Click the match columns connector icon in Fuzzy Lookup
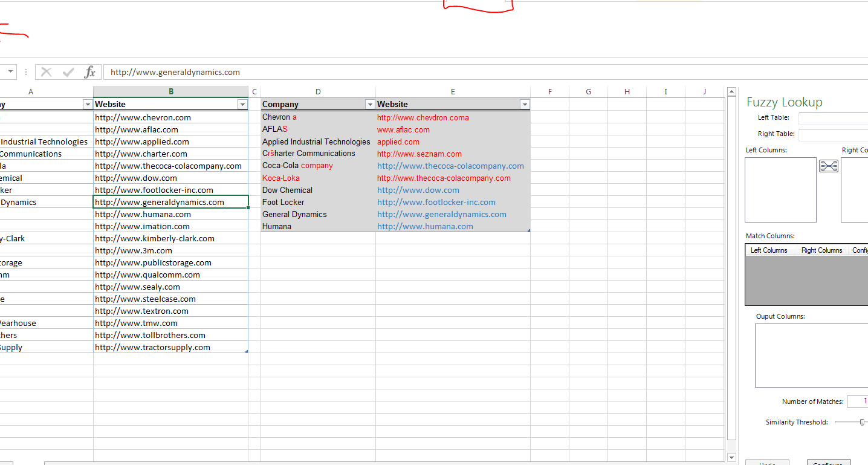The image size is (868, 465). coord(828,165)
